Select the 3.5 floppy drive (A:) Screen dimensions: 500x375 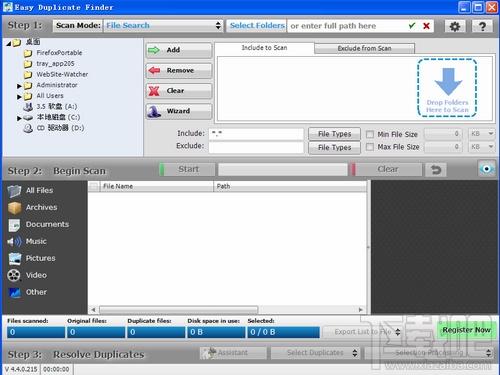coord(57,106)
